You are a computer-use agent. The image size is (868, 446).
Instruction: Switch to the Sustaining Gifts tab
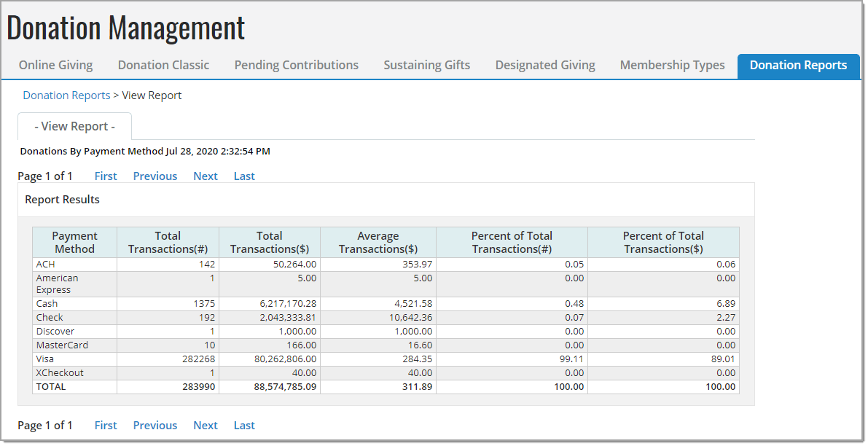pos(426,65)
